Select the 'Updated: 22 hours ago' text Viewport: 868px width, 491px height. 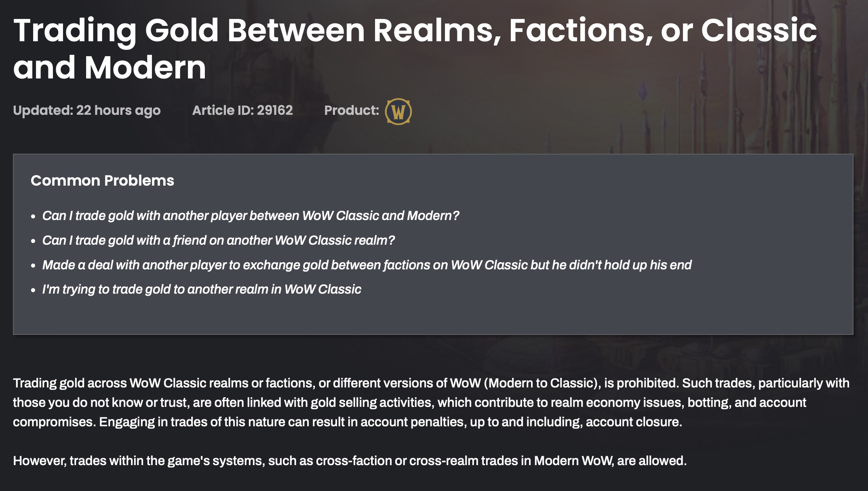pyautogui.click(x=87, y=110)
